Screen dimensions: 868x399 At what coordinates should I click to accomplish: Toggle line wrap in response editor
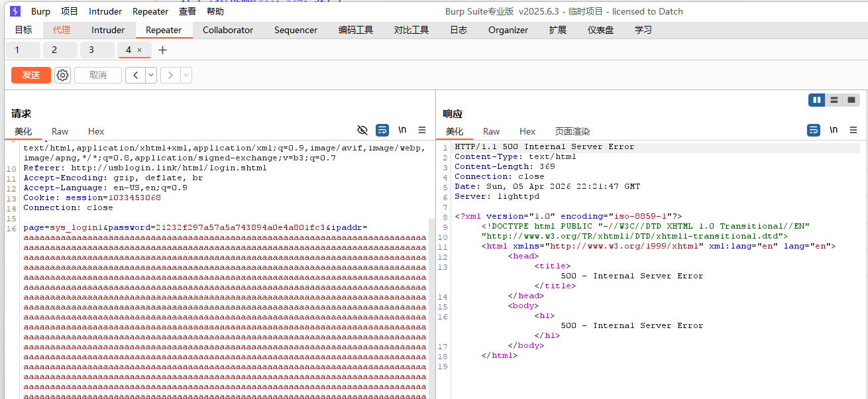(814, 130)
